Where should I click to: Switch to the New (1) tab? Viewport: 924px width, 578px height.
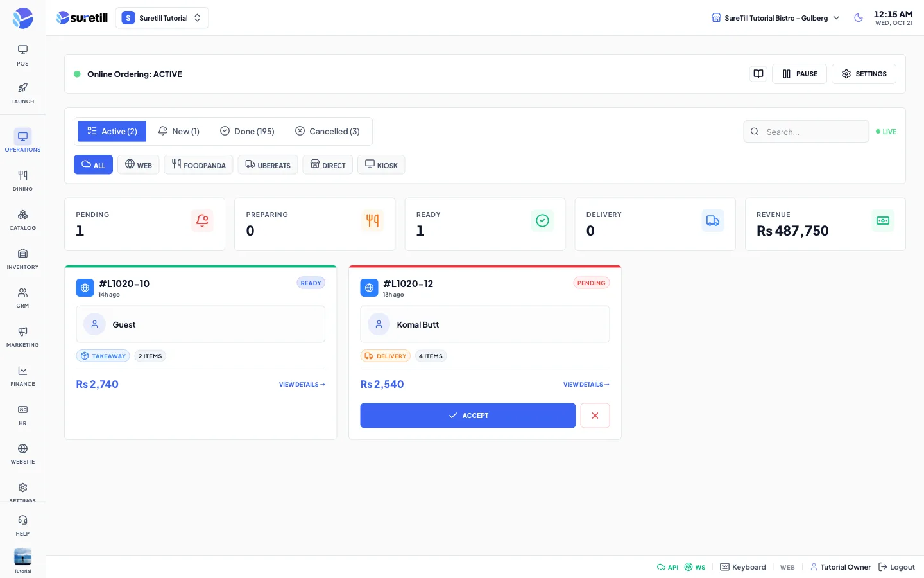(x=179, y=131)
